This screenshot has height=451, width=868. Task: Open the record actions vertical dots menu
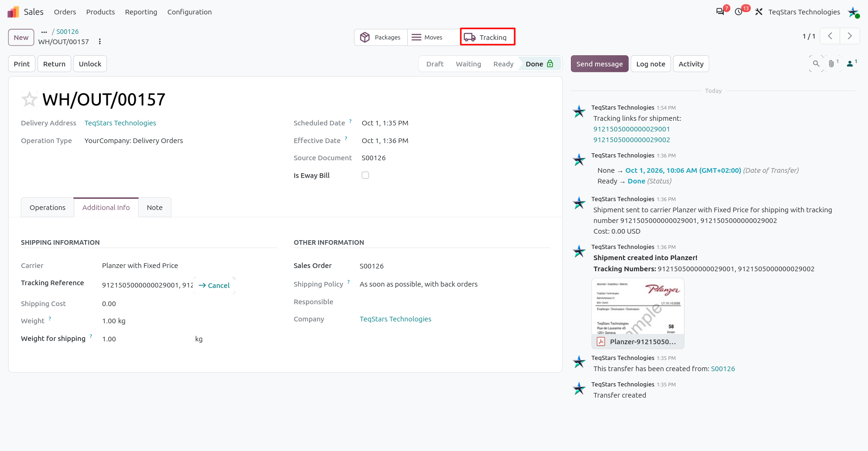point(99,42)
